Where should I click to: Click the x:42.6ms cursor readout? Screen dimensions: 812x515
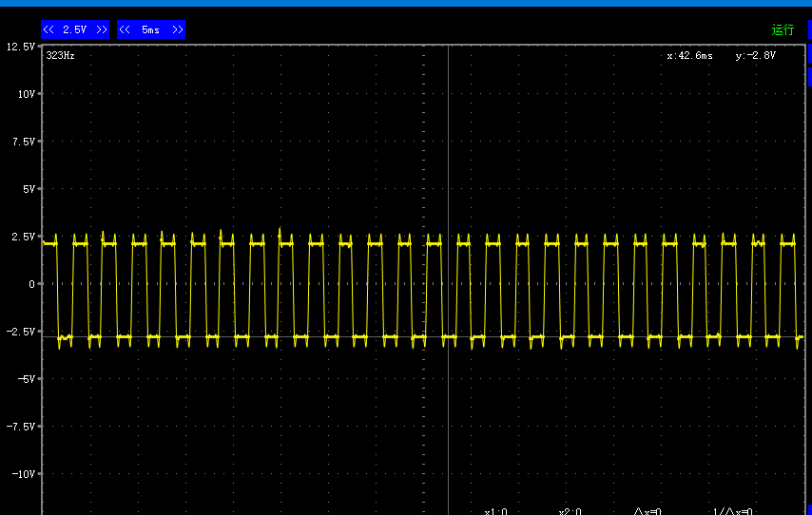coord(689,55)
